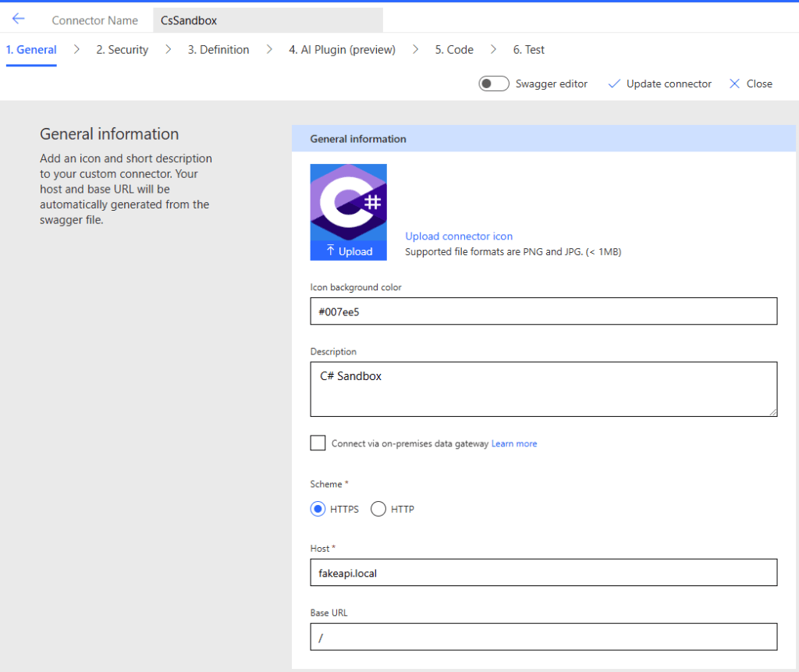Image resolution: width=799 pixels, height=672 pixels.
Task: Open the 4. AI Plugin (preview) step
Action: [x=342, y=50]
